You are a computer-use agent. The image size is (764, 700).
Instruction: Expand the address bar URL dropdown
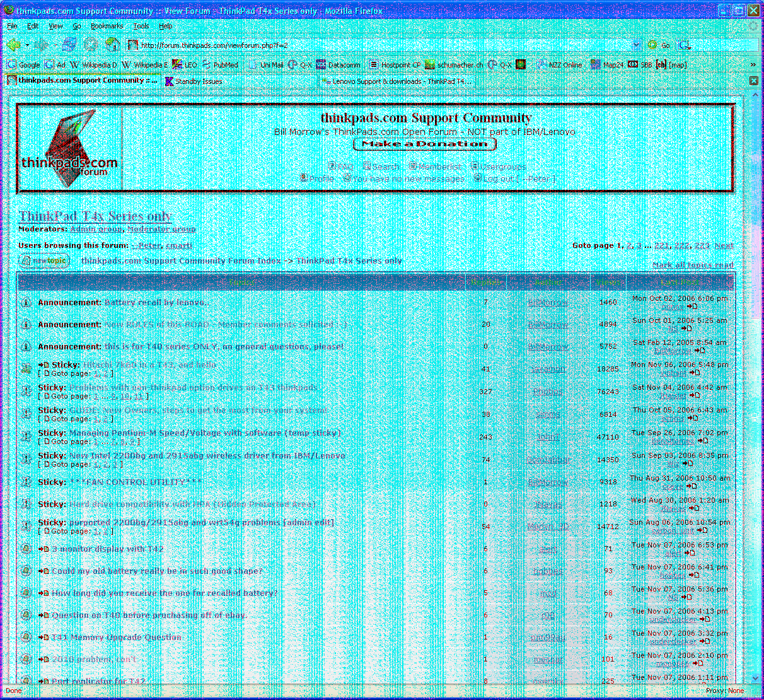pos(636,45)
